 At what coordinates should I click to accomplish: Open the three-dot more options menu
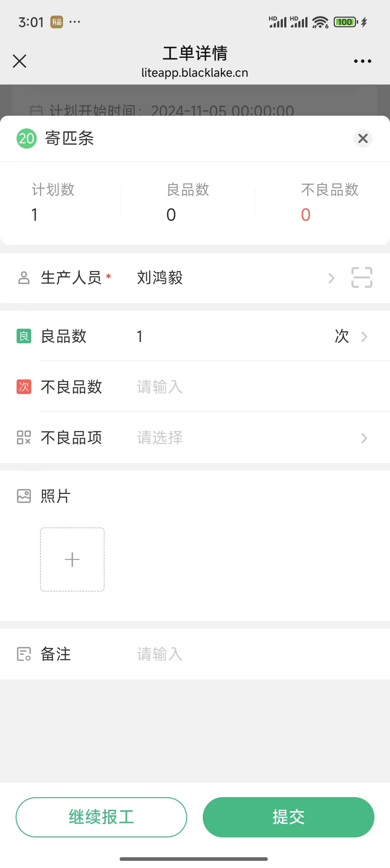[x=362, y=61]
